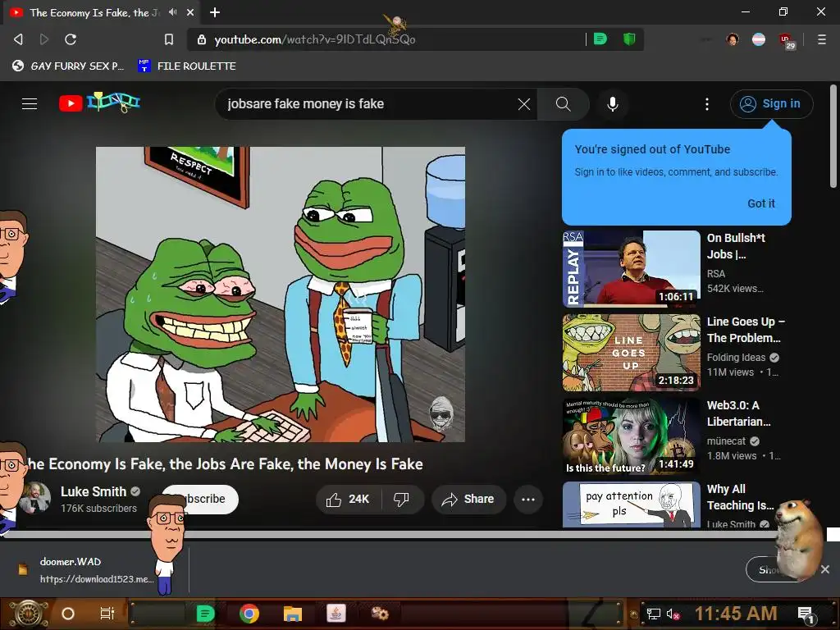840x630 pixels.
Task: Open more actions three-dot menu under the video
Action: (528, 500)
